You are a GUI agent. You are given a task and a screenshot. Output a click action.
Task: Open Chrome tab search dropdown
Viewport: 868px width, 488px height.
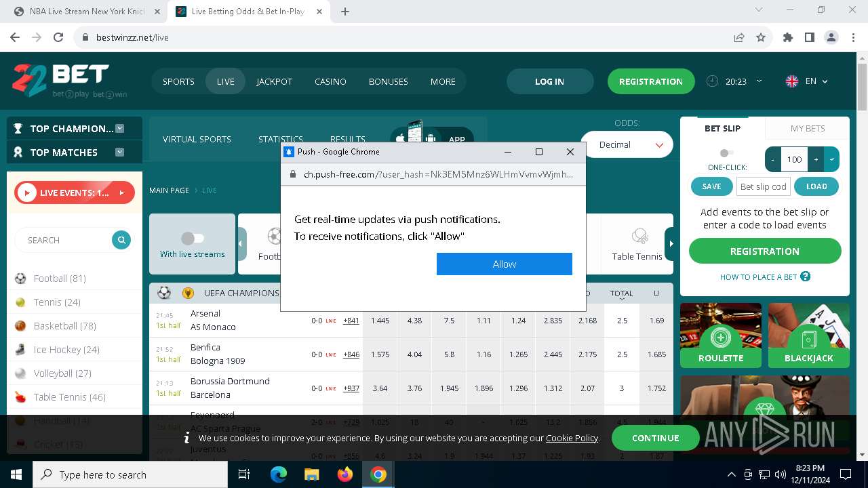pyautogui.click(x=759, y=10)
